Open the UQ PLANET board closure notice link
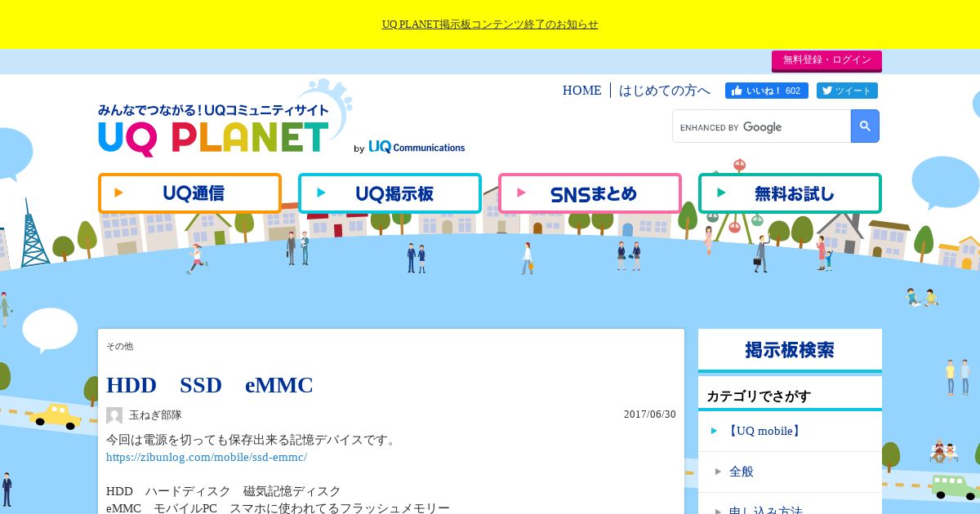This screenshot has width=980, height=514. pos(490,24)
